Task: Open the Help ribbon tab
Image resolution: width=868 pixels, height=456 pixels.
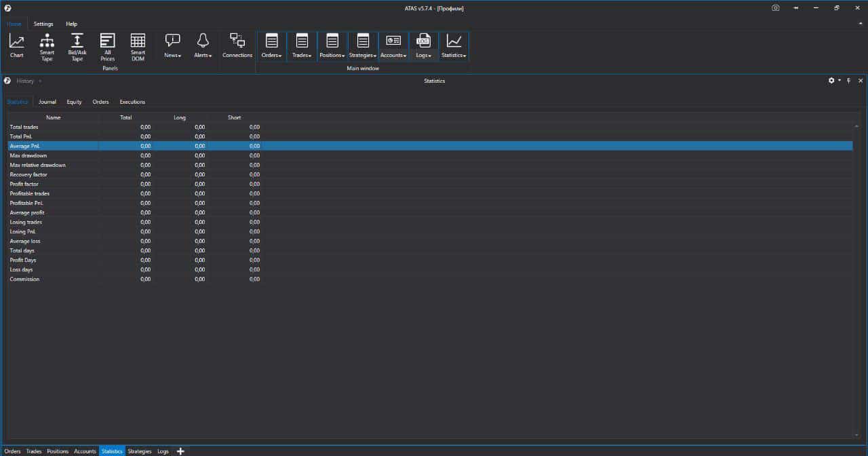Action: tap(71, 24)
